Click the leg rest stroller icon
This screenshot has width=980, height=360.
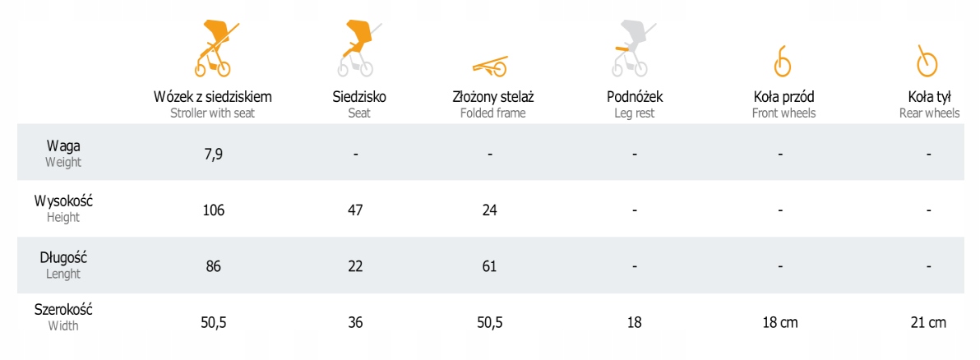click(634, 49)
